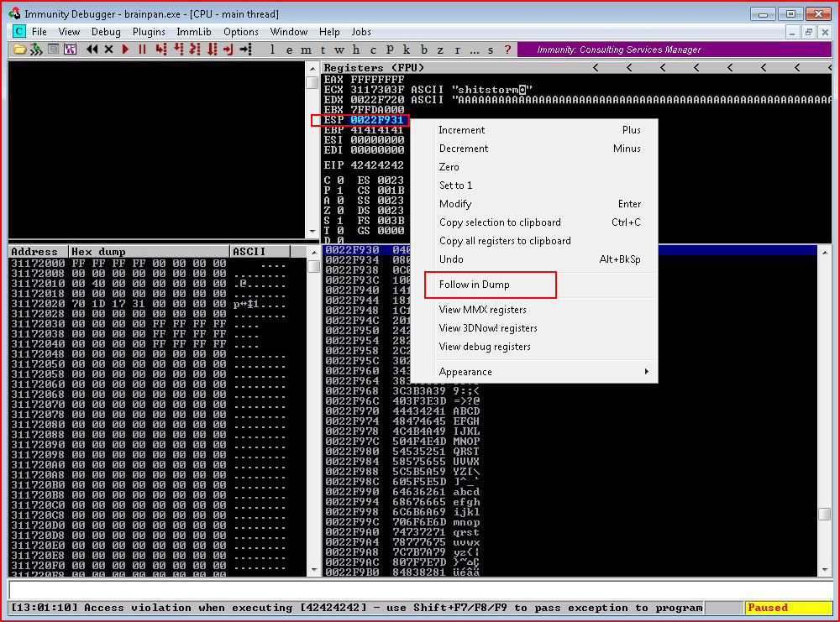The width and height of the screenshot is (840, 622).
Task: Show Windows with w button
Action: (339, 50)
